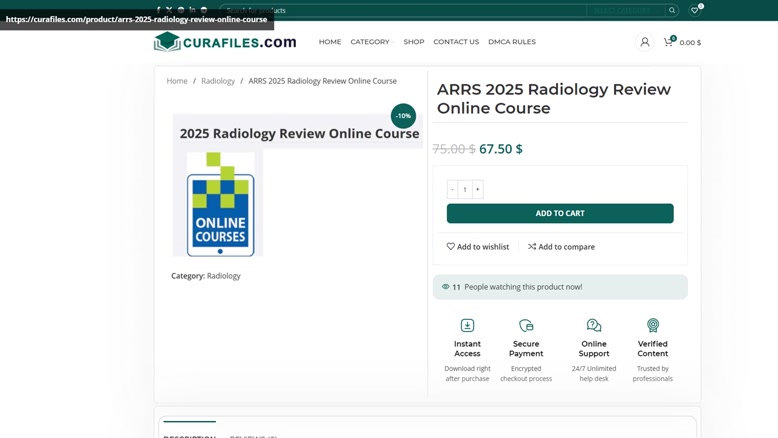Click the 0.00 $ cart total
778x438 pixels.
pos(690,43)
